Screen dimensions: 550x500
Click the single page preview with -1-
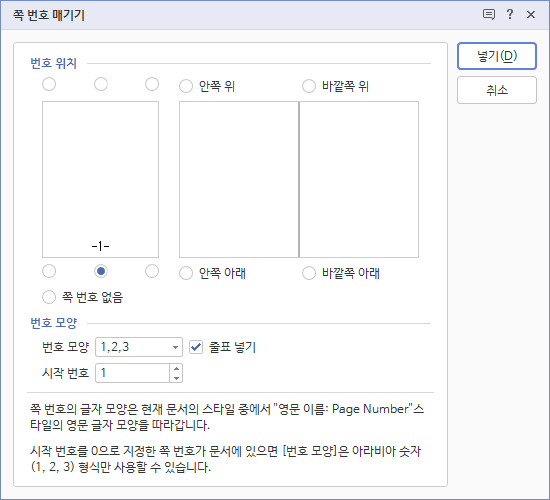(x=100, y=179)
